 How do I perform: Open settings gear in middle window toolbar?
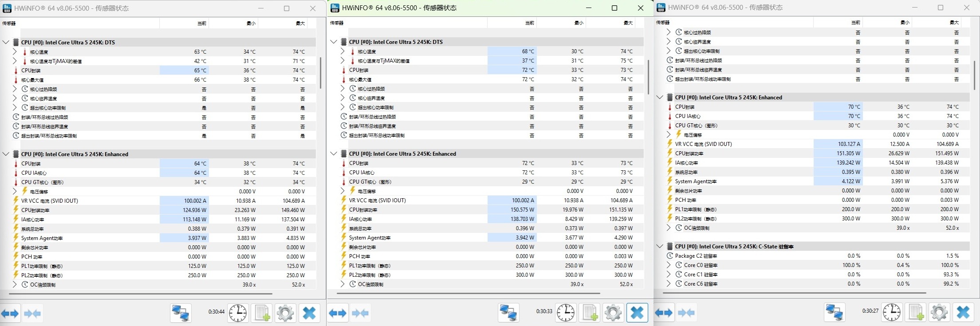coord(613,313)
